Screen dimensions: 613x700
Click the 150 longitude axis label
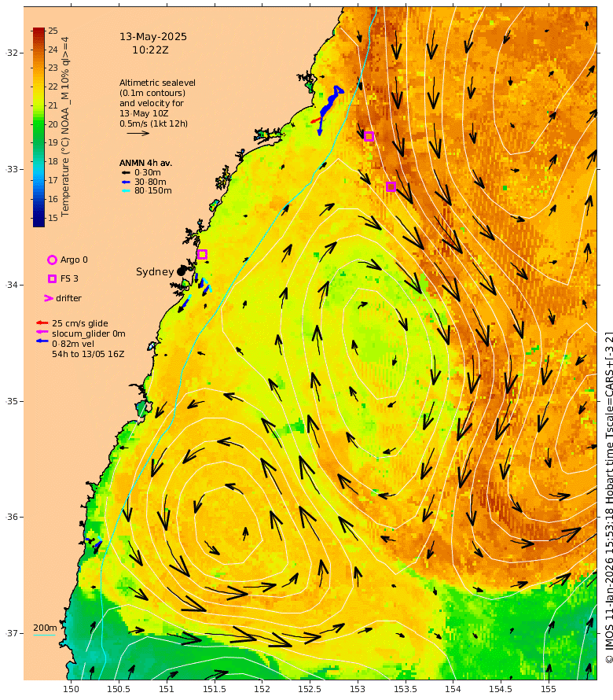coord(71,689)
